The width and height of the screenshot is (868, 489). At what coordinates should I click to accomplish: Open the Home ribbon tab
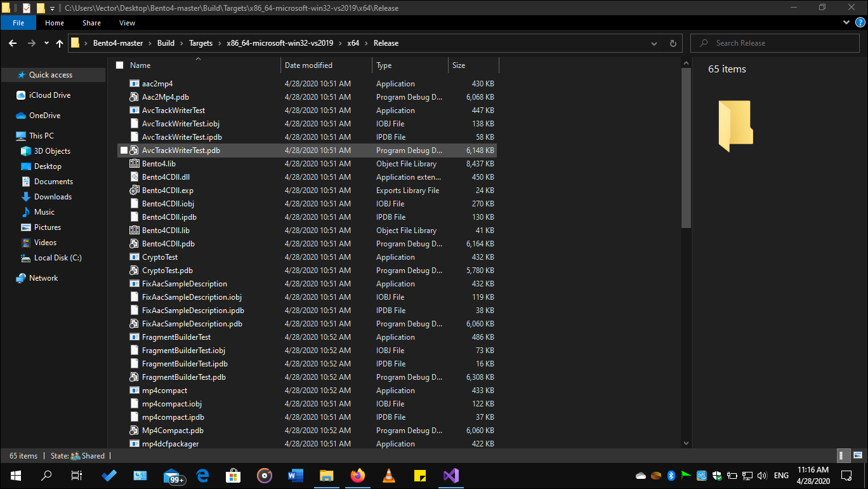click(x=55, y=23)
